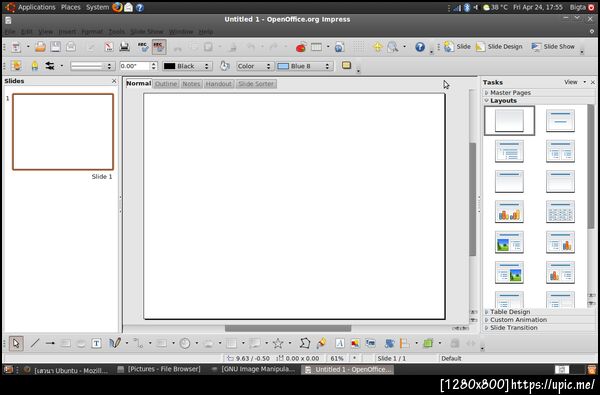Switch to the Normal view tab

pyautogui.click(x=139, y=83)
